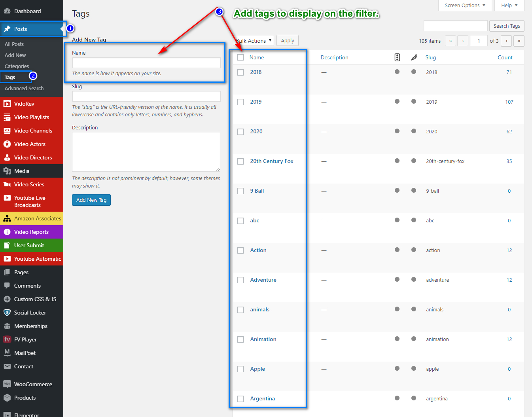This screenshot has width=532, height=417.
Task: Open Video Playlists via its icon
Action: click(7, 117)
